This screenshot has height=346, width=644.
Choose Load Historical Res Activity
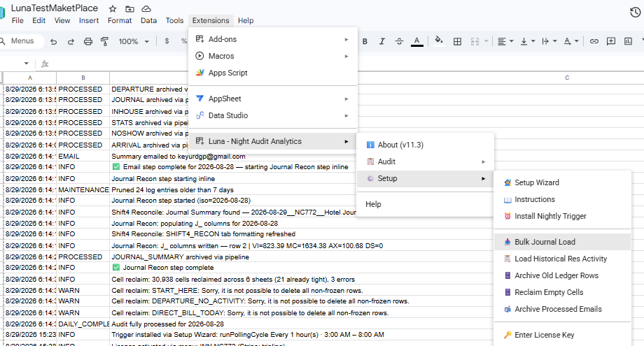click(x=562, y=259)
